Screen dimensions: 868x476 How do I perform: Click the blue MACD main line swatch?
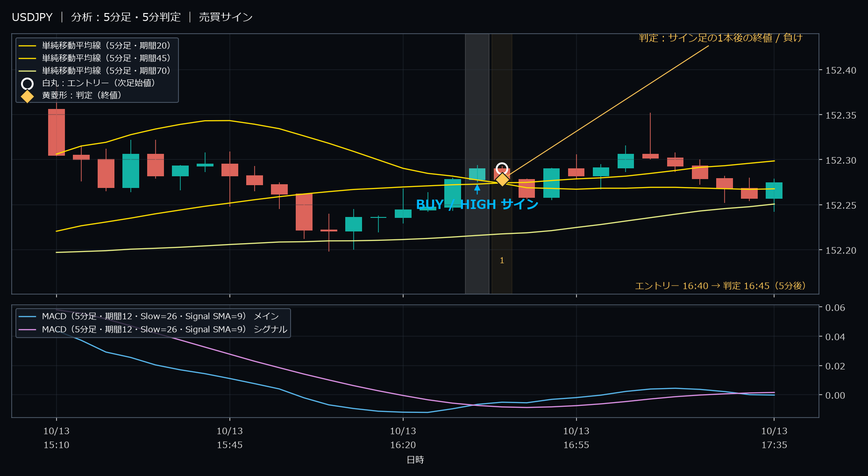tap(28, 317)
